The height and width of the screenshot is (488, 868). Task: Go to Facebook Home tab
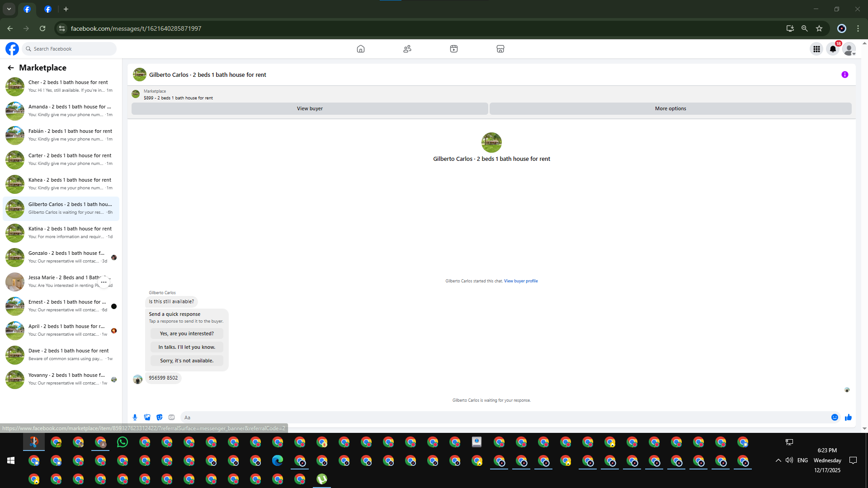[360, 49]
